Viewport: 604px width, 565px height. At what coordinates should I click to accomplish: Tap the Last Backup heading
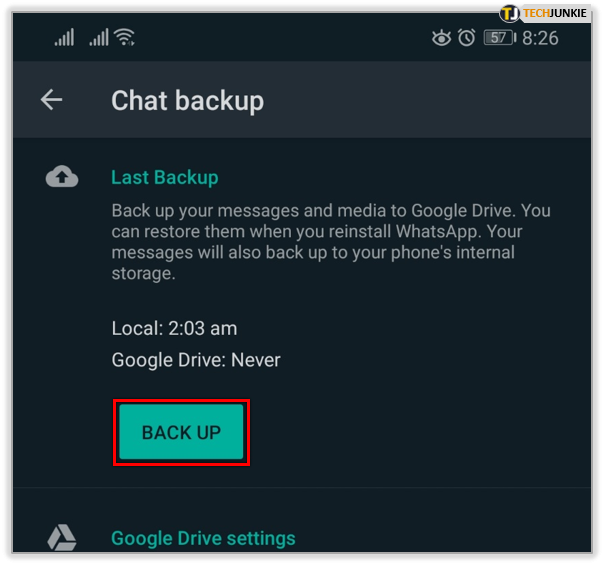click(x=164, y=178)
